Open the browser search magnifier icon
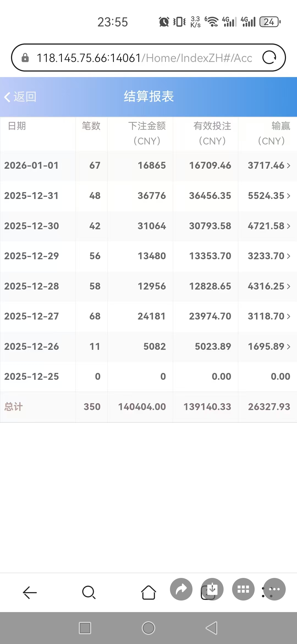Screen dimensions: 297x644 click(89, 592)
